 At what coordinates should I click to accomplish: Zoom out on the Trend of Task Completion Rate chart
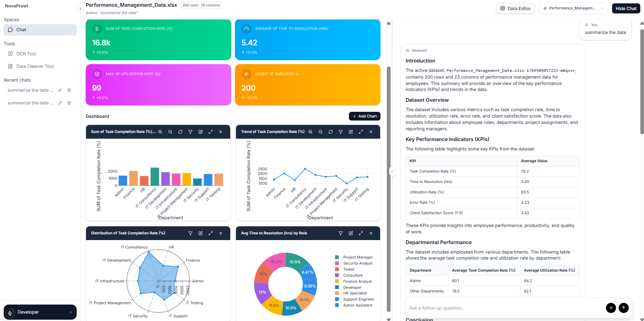pyautogui.click(x=320, y=132)
